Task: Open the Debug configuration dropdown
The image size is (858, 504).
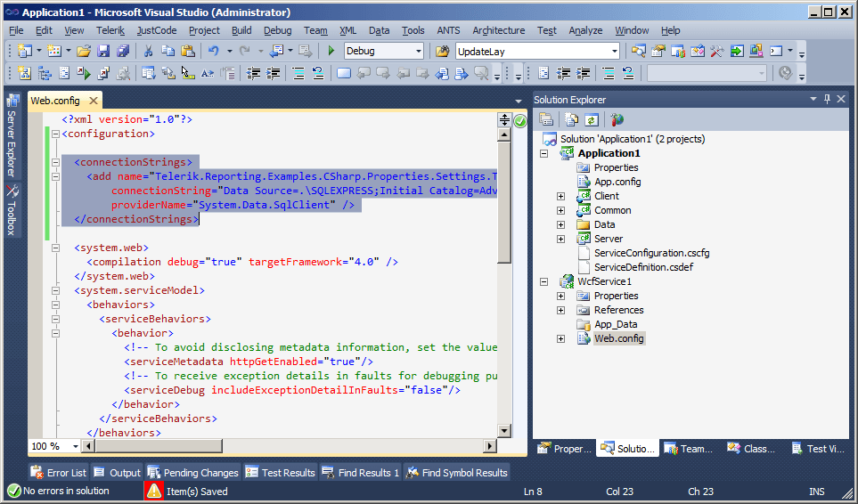Action: coord(419,52)
